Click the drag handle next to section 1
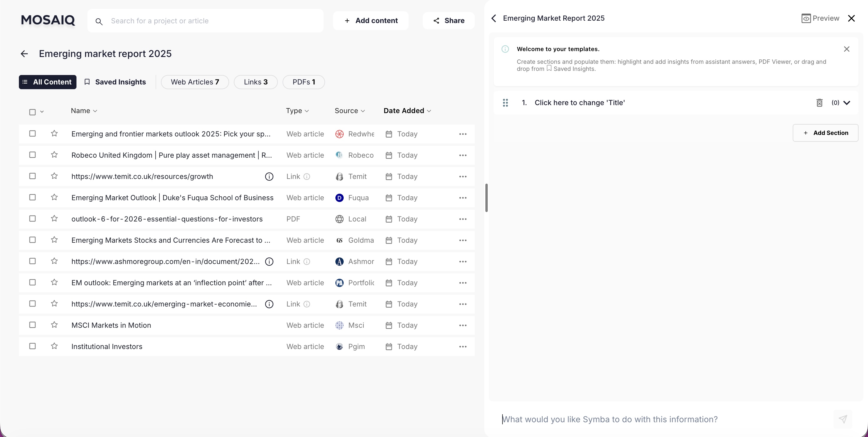 point(505,103)
